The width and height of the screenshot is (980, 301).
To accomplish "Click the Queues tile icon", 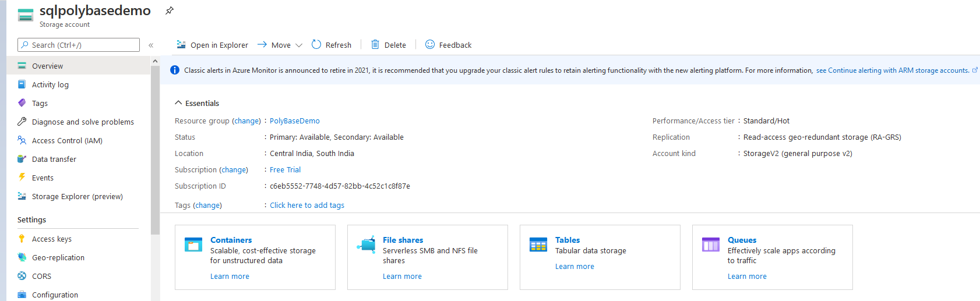I will [x=711, y=245].
